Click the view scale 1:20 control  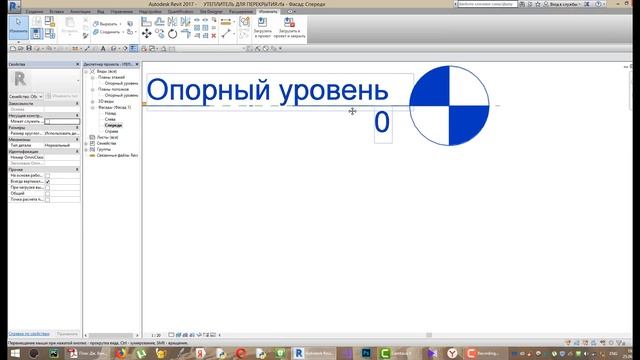click(156, 335)
